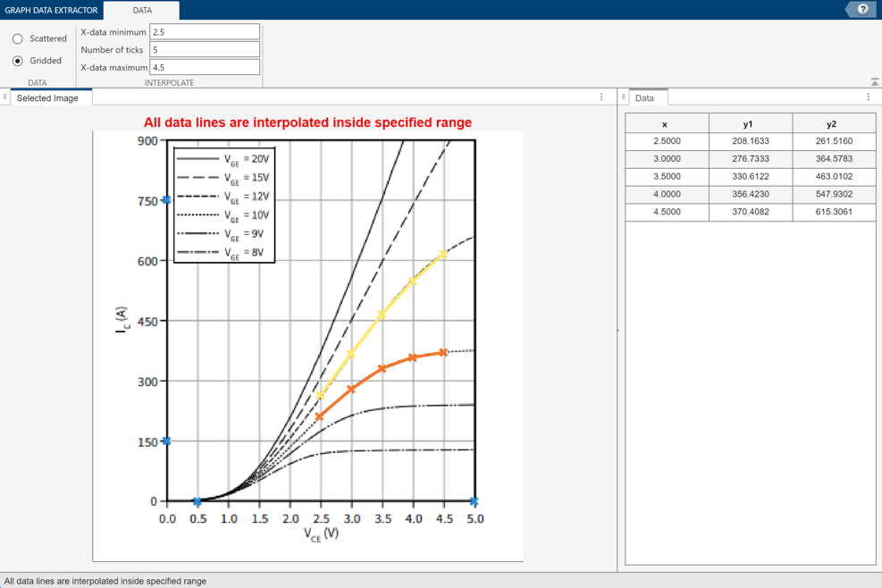This screenshot has height=588, width=882.
Task: Click blue calibration marker at 0.5 on X-axis
Action: [x=197, y=502]
